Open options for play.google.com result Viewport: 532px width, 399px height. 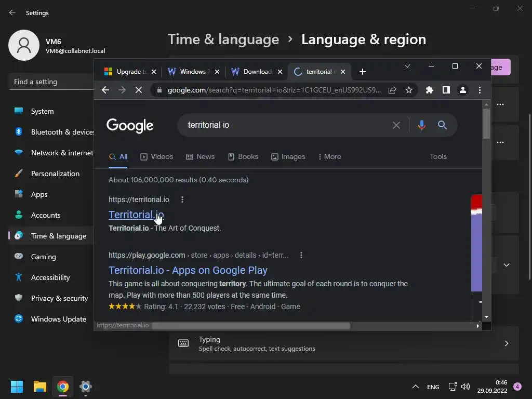point(301,255)
